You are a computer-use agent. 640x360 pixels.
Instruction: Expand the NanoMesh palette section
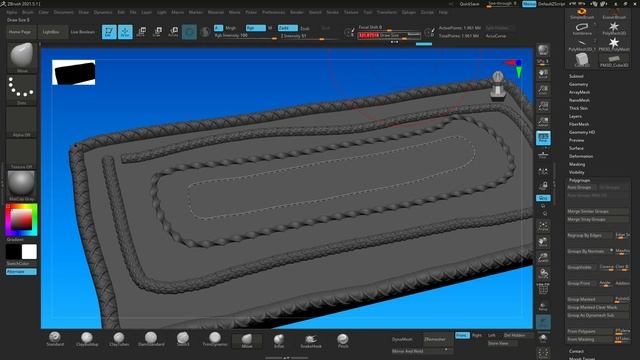point(580,100)
